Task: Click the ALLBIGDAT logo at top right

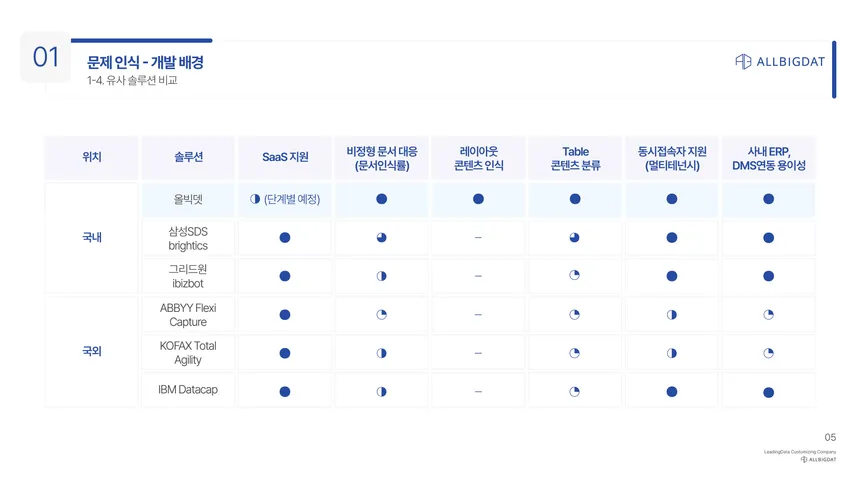Action: coord(779,61)
